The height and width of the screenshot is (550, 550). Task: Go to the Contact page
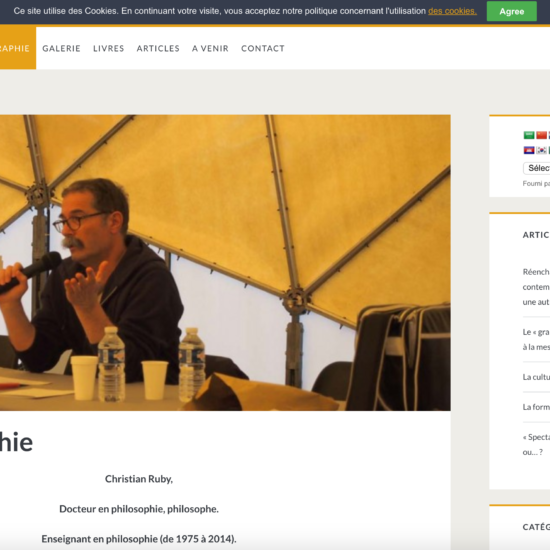[263, 48]
